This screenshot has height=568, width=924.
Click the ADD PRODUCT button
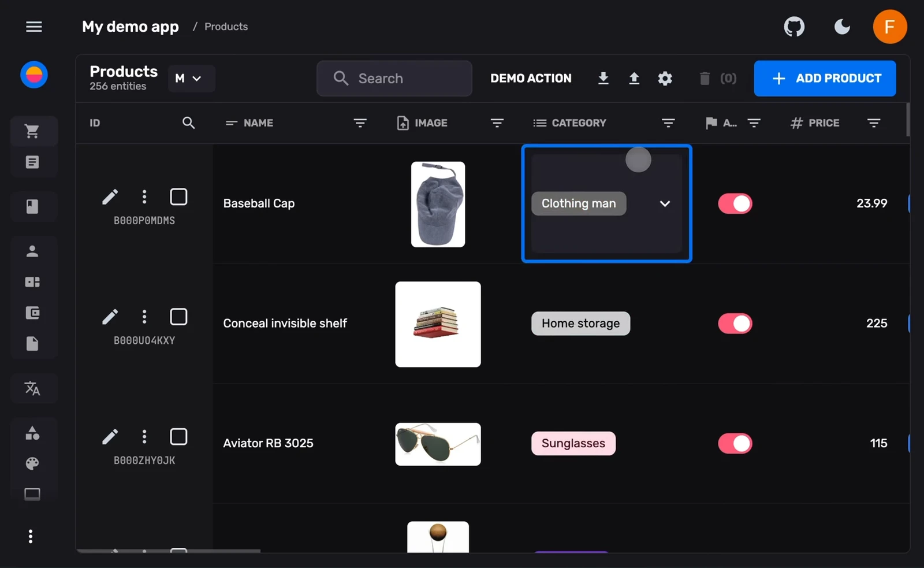[x=825, y=79]
